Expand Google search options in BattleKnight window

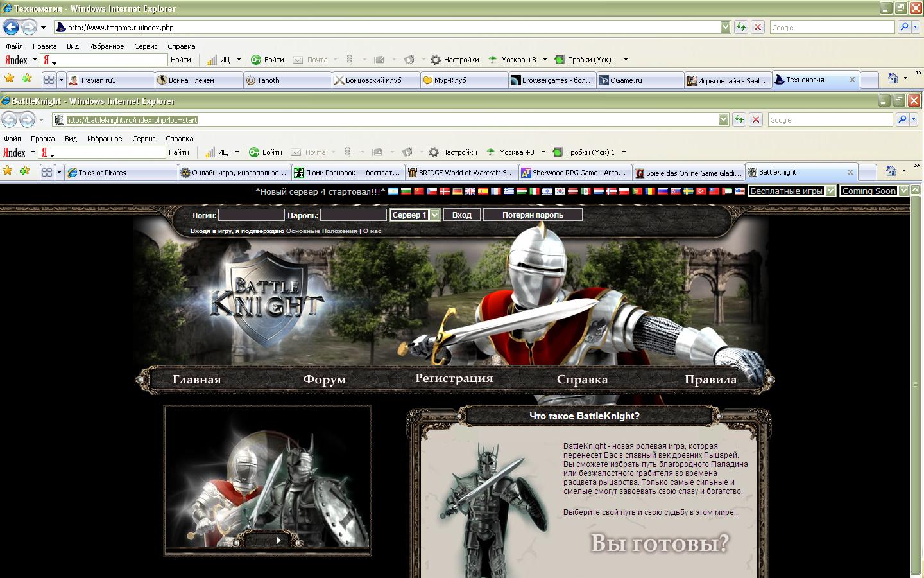[x=914, y=119]
